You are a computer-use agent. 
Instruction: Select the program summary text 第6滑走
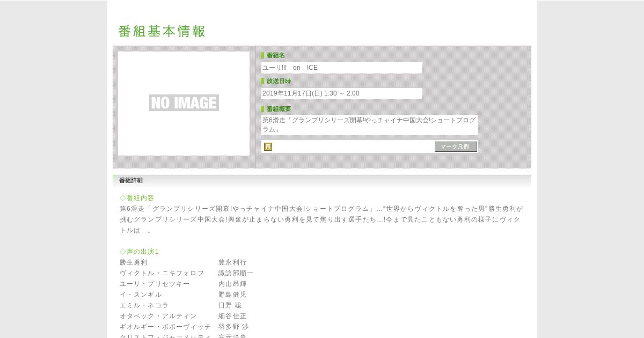tap(370, 125)
